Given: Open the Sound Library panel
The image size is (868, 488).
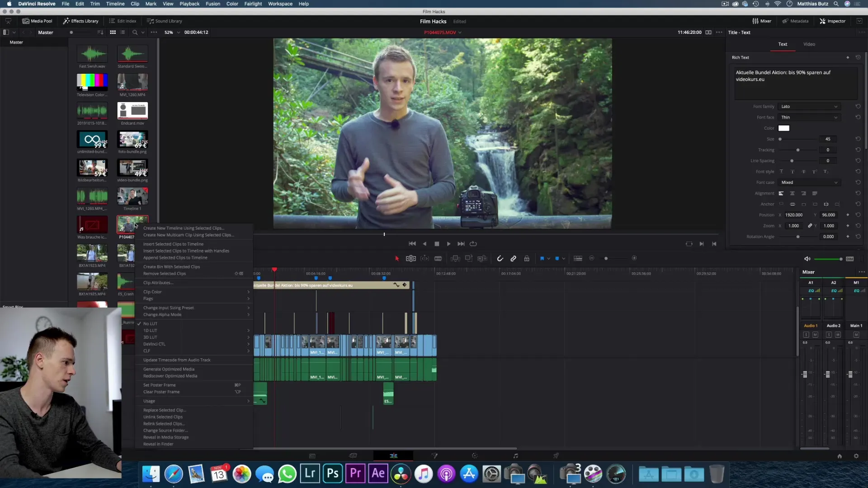Looking at the screenshot, I should click(165, 21).
